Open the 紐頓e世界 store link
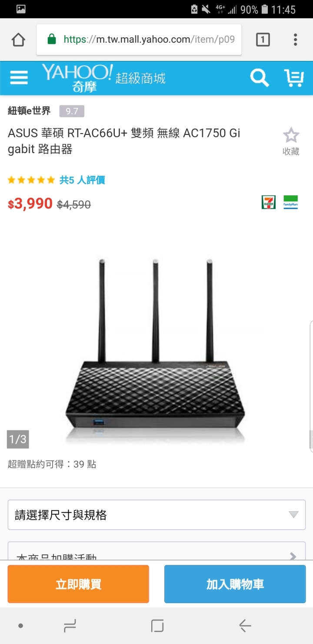This screenshot has height=644, width=313. click(x=29, y=111)
